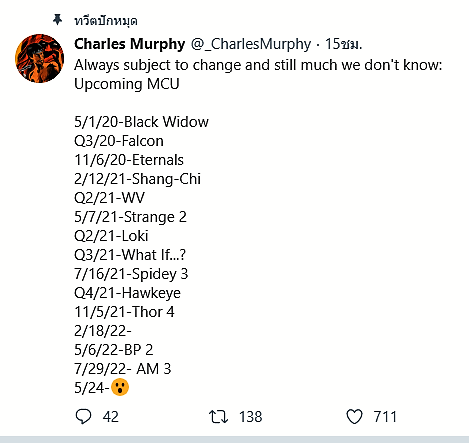Select the '7/16/21-Spidey 3' line
The height and width of the screenshot is (443, 469).
[131, 274]
